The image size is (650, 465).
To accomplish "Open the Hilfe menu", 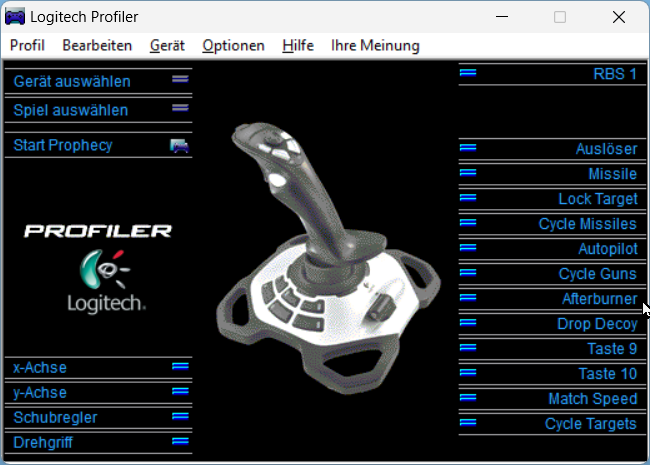I will point(298,45).
